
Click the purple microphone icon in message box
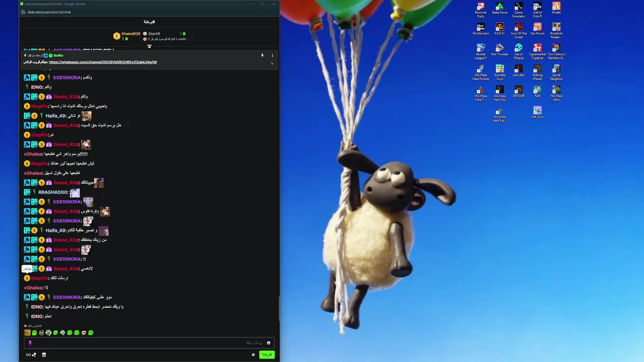[x=30, y=343]
